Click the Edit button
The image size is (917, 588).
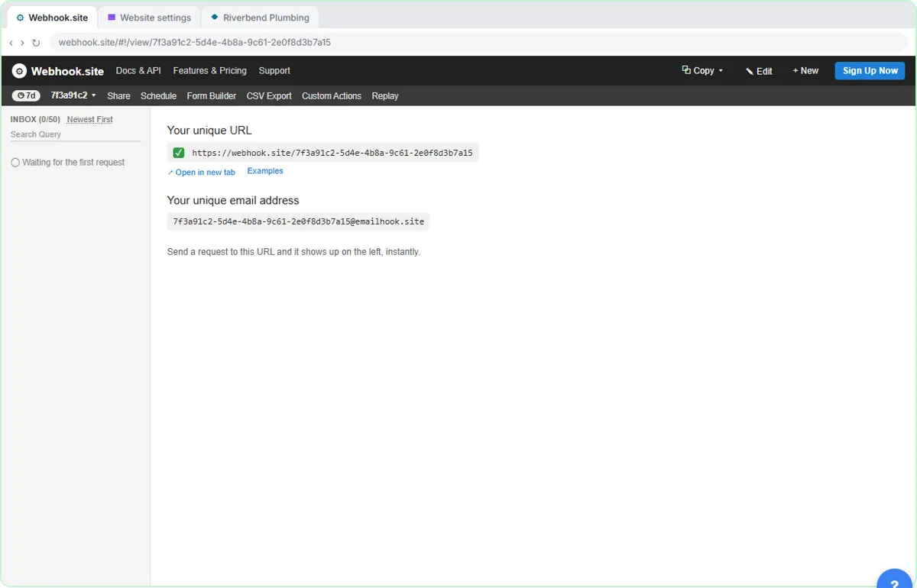coord(759,71)
